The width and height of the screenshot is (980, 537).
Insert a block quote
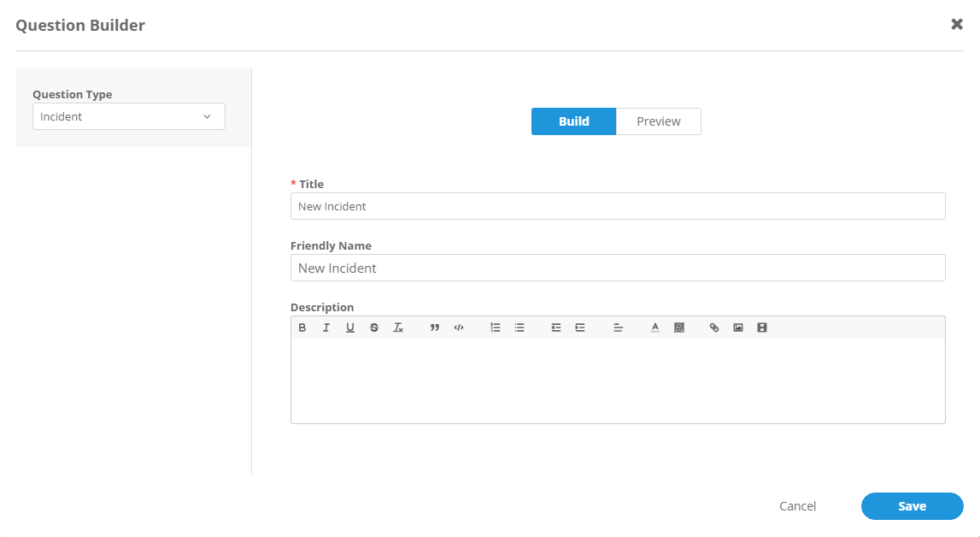tap(435, 328)
